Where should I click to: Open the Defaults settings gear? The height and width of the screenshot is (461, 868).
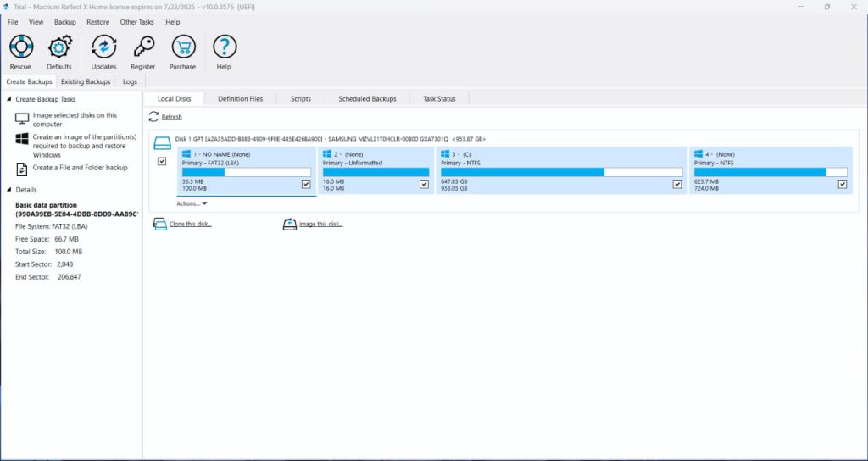click(59, 47)
